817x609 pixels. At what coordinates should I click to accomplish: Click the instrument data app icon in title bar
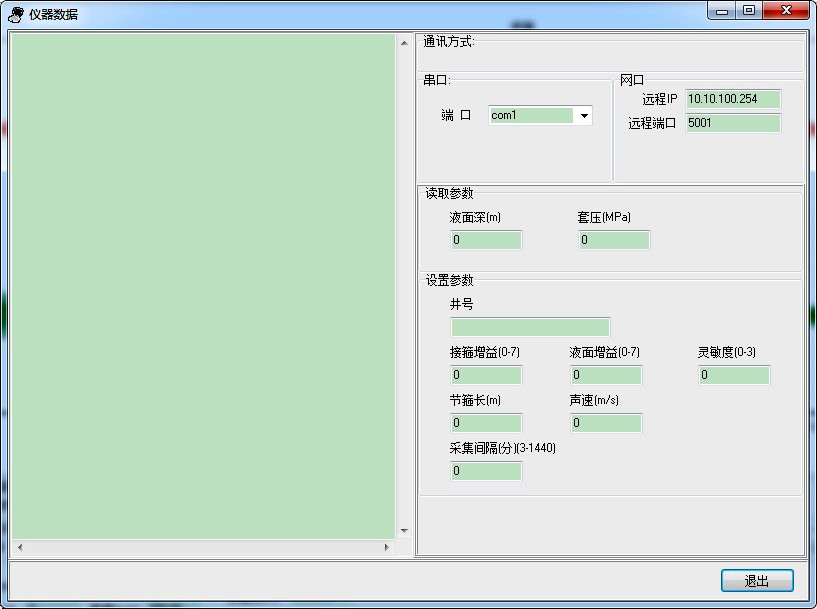coord(16,14)
